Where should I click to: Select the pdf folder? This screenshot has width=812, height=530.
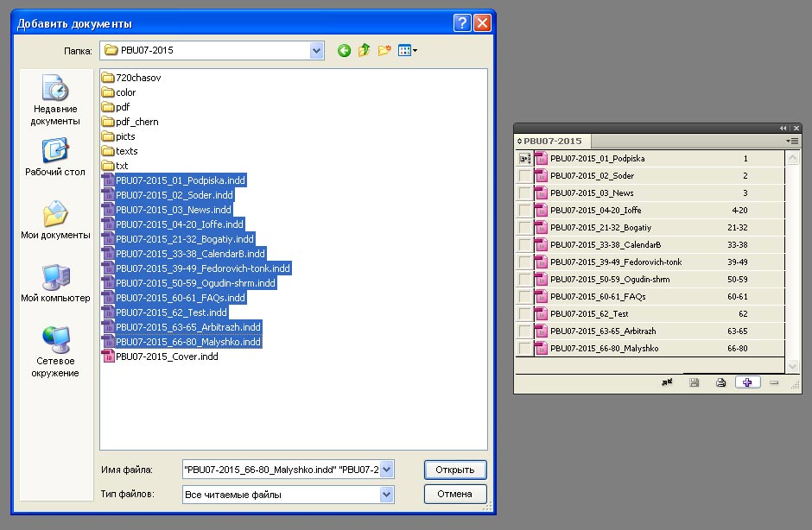pyautogui.click(x=116, y=107)
